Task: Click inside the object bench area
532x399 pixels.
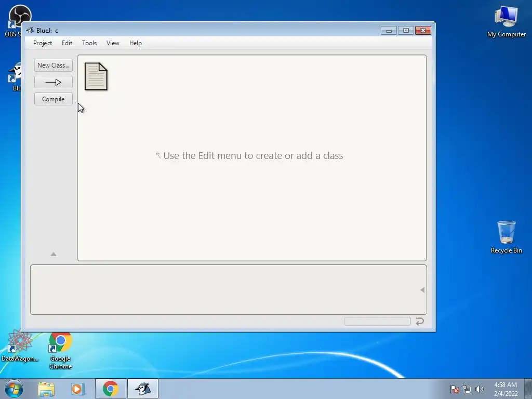Action: (x=229, y=289)
